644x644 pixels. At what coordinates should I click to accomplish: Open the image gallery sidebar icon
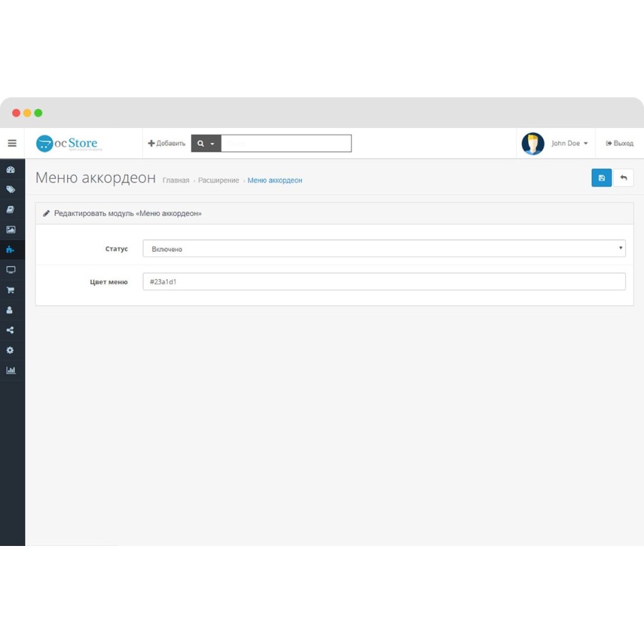click(x=11, y=230)
